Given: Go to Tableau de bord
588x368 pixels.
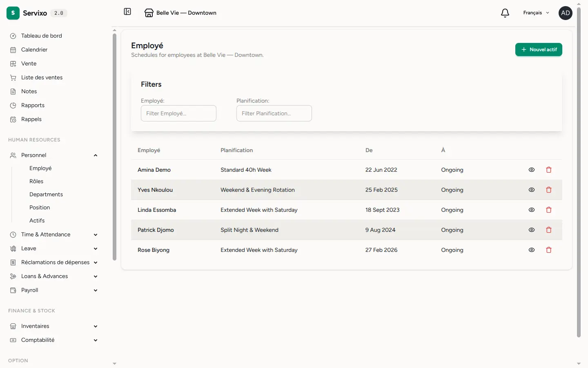Looking at the screenshot, I should point(42,36).
